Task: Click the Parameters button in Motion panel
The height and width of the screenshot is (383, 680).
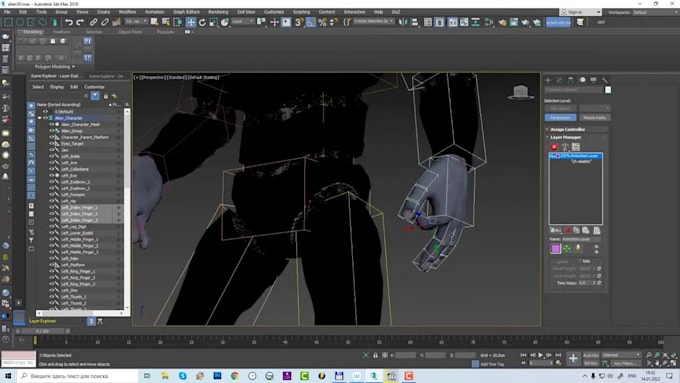Action: tap(560, 118)
